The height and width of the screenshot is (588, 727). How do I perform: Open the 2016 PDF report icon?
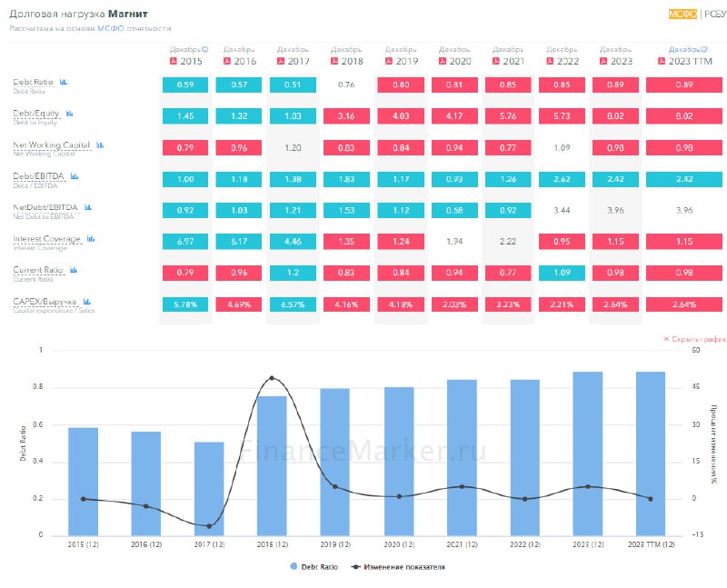227,61
